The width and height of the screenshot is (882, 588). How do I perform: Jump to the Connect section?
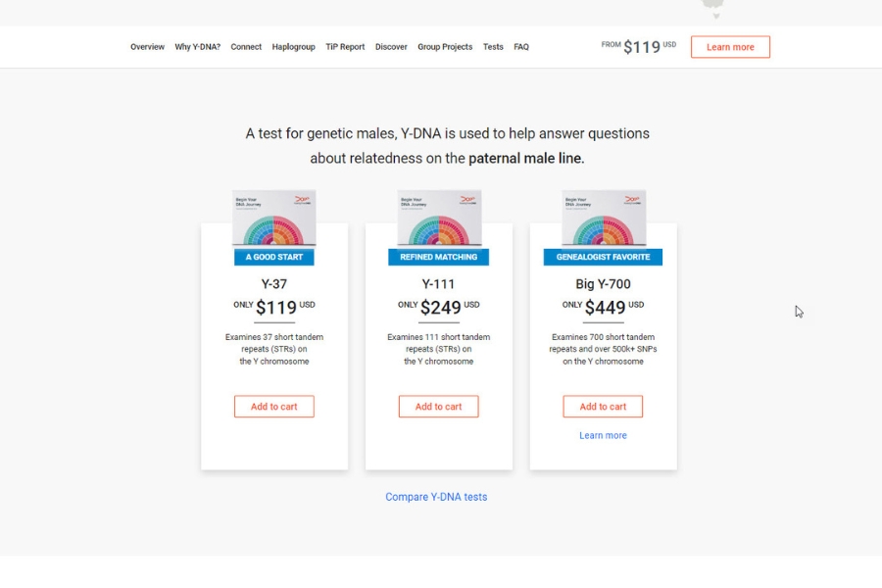(246, 47)
